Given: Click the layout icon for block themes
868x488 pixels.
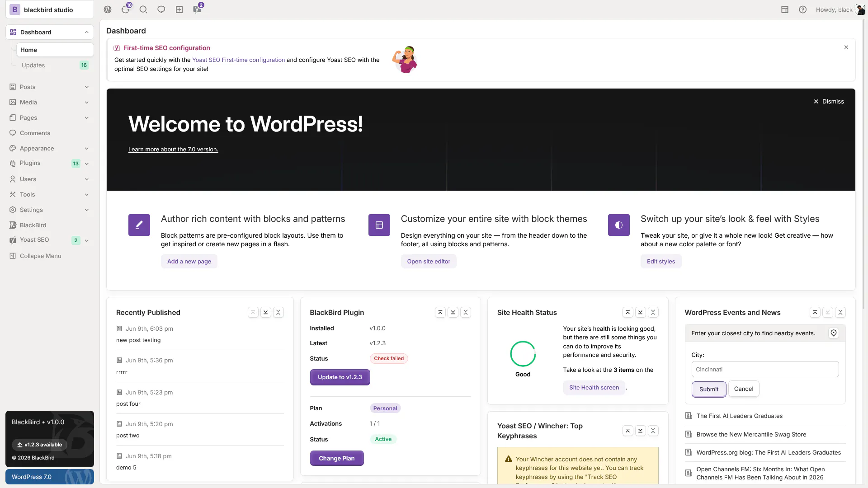Looking at the screenshot, I should (x=379, y=225).
